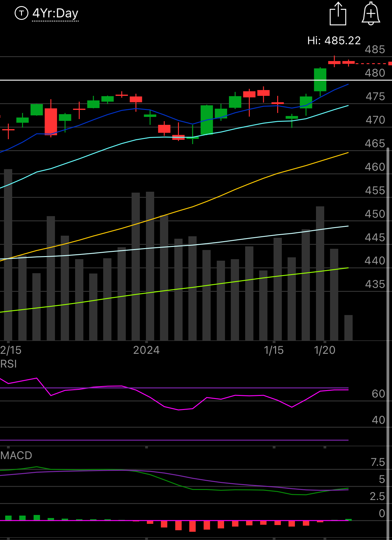Tap the shortest volume bar at far right
The image size is (392, 540).
(348, 328)
